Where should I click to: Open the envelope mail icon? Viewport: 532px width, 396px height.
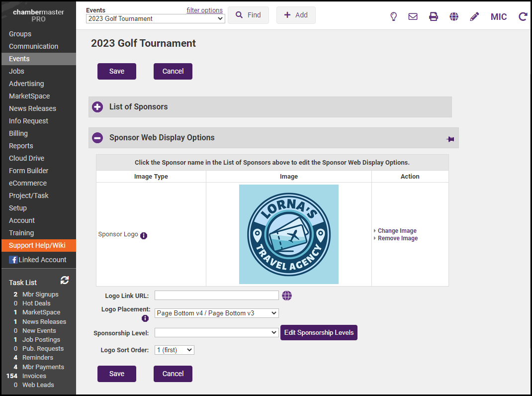413,16
